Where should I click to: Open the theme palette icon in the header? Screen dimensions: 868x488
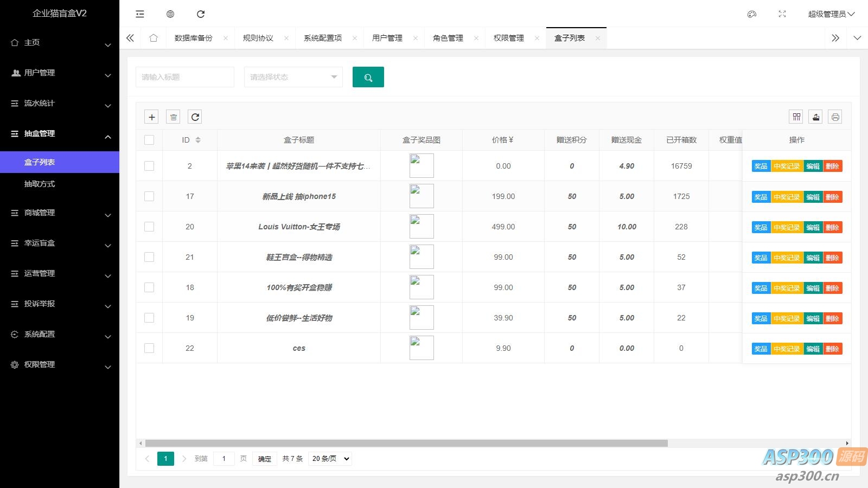[751, 15]
